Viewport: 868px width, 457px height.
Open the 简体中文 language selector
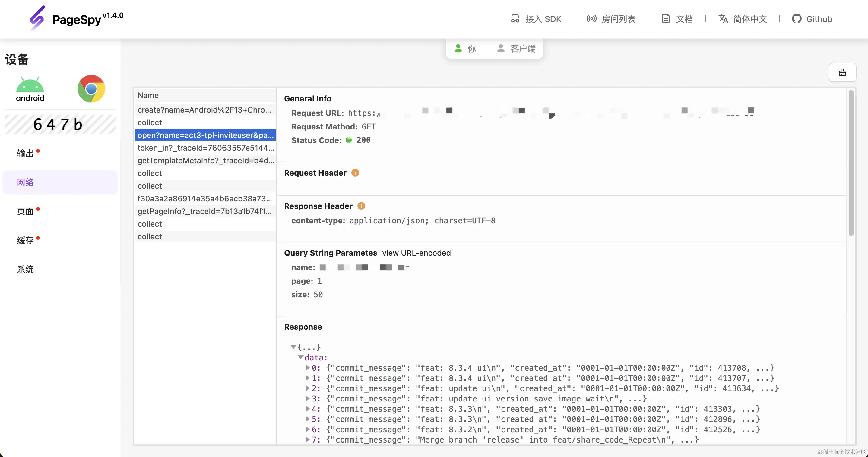742,19
